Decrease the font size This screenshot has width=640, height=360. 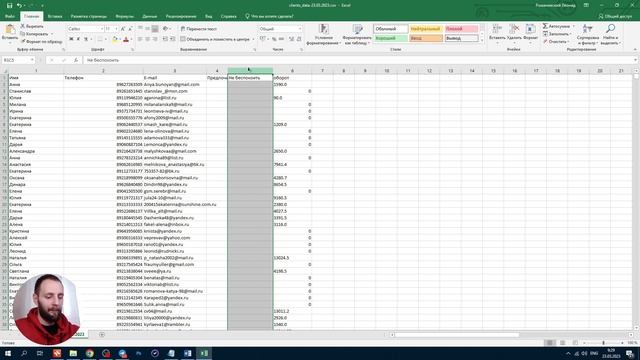coord(130,29)
